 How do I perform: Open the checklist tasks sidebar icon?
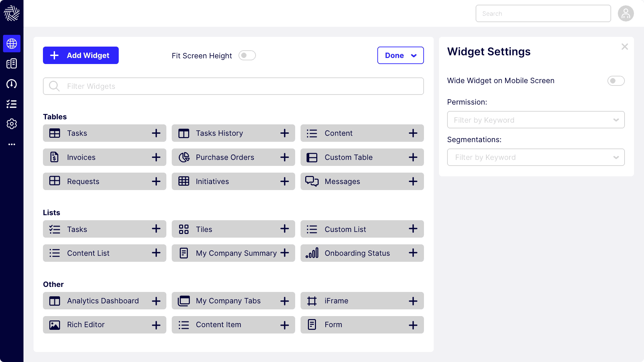pyautogui.click(x=12, y=104)
